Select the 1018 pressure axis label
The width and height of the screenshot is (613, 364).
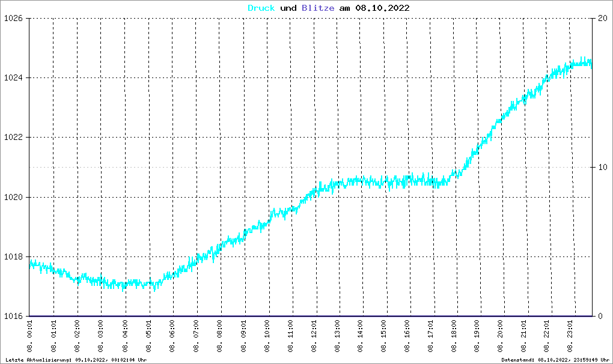point(13,257)
